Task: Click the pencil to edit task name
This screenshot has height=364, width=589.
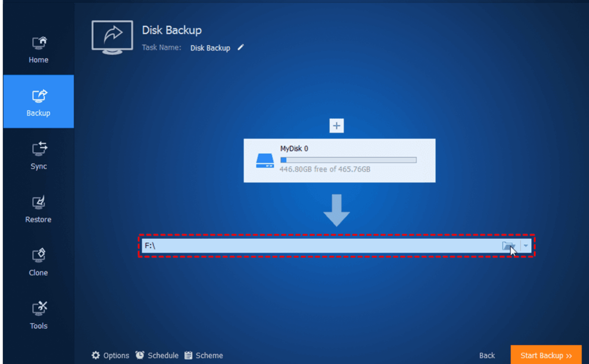Action: click(241, 48)
